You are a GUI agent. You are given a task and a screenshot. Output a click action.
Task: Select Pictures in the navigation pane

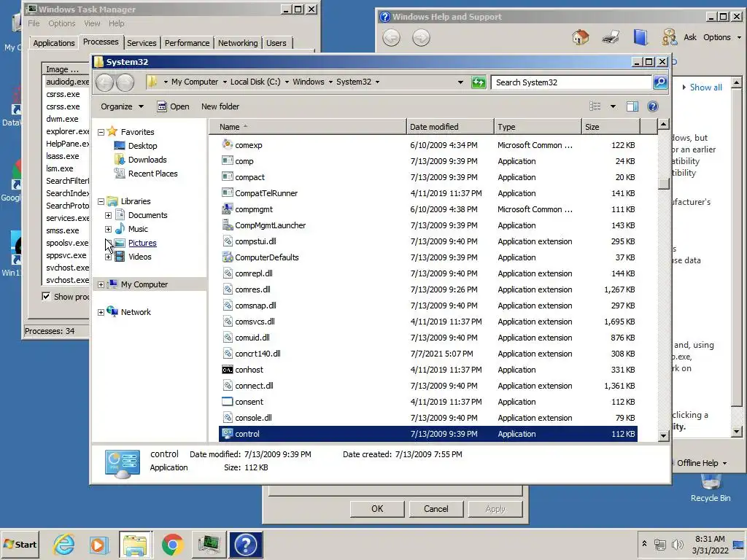point(142,243)
